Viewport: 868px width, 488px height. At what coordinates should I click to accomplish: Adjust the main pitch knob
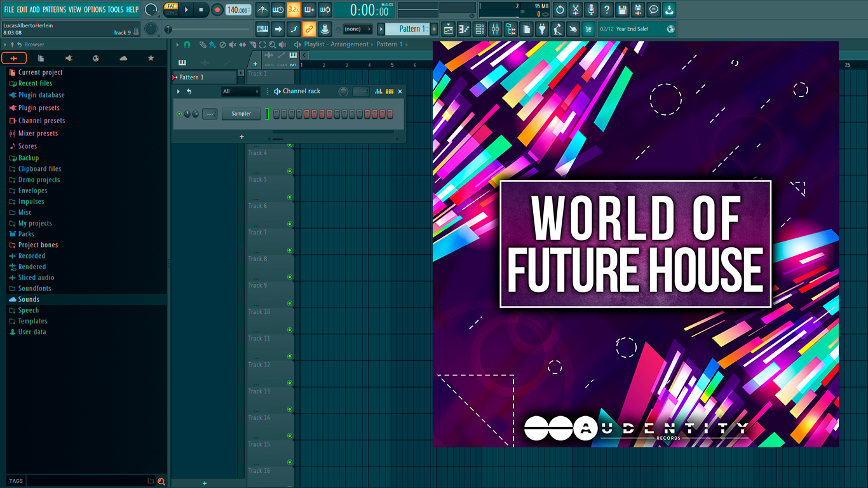[151, 29]
